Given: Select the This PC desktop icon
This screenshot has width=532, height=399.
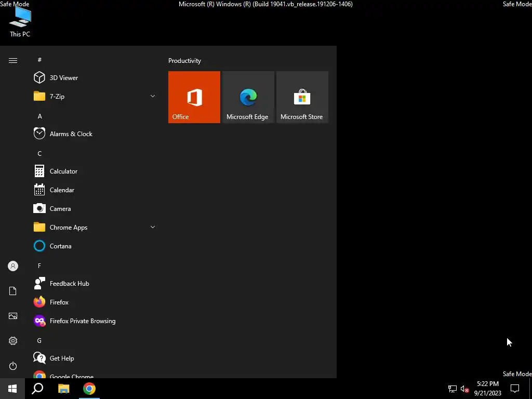Looking at the screenshot, I should tap(20, 22).
